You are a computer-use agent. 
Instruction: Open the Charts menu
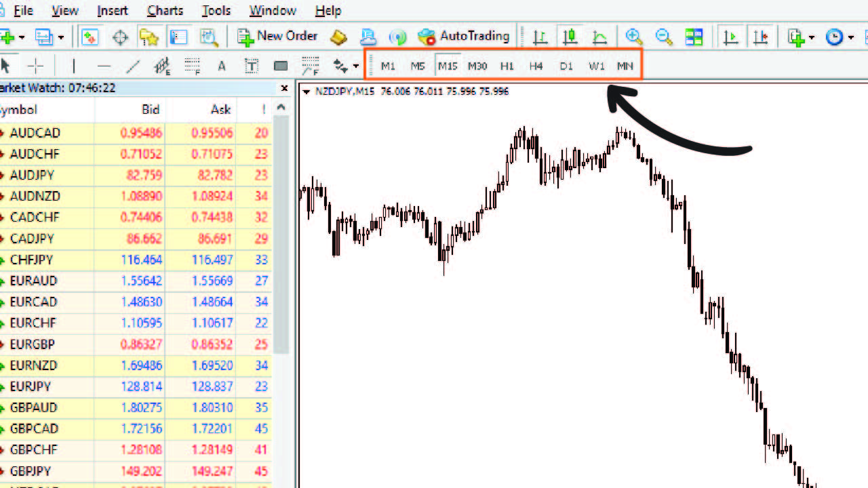(165, 11)
